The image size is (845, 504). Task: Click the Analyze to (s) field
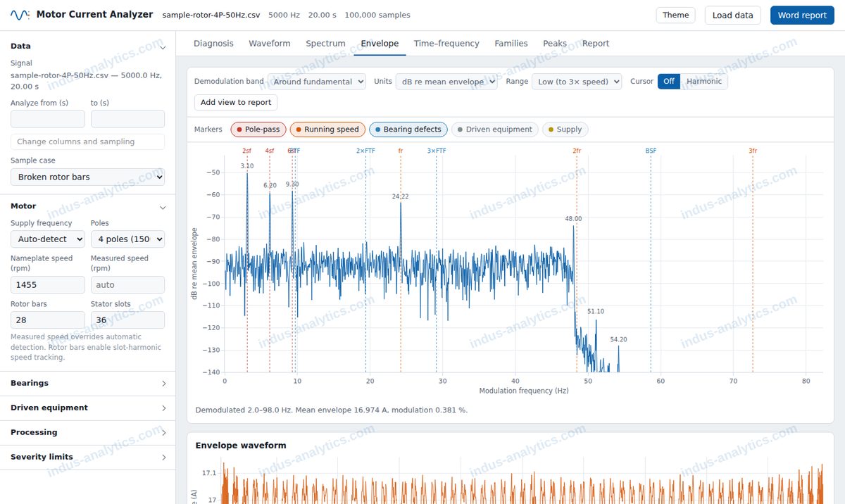[128, 119]
